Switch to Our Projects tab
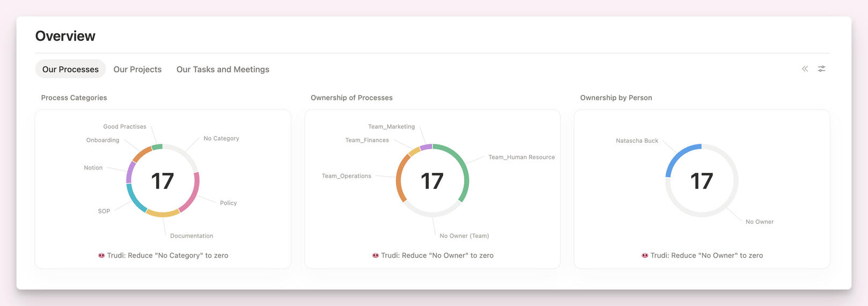868x306 pixels. 137,69
